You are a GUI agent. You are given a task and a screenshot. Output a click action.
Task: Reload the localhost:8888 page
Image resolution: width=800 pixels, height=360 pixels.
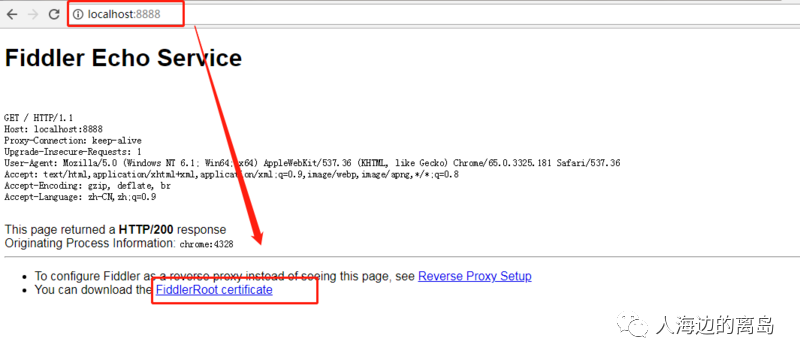tap(54, 14)
